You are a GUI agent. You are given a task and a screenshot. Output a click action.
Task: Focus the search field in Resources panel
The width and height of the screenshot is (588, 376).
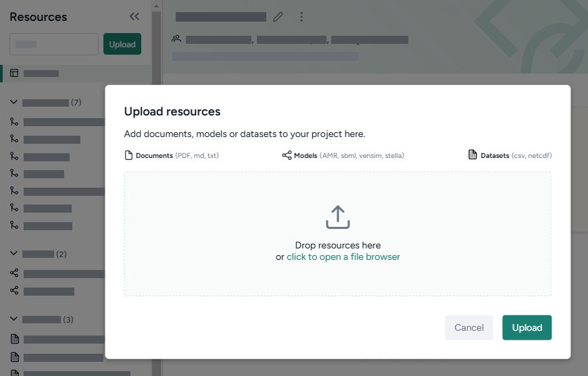(54, 45)
